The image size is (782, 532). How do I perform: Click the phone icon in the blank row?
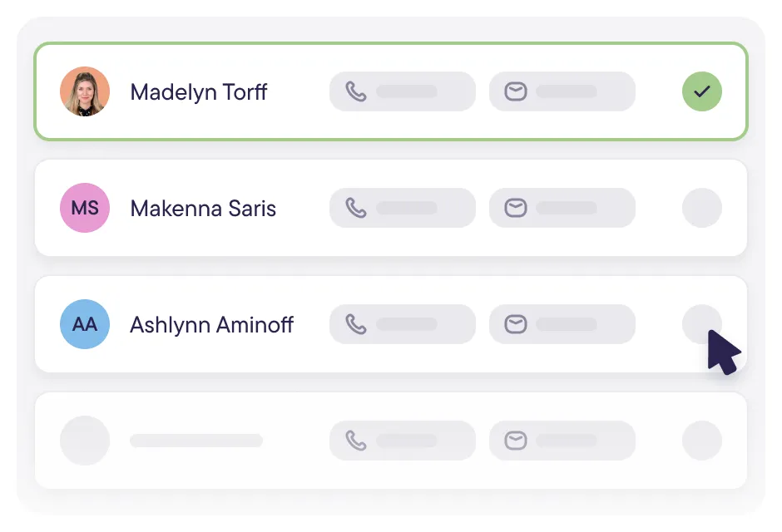point(356,441)
